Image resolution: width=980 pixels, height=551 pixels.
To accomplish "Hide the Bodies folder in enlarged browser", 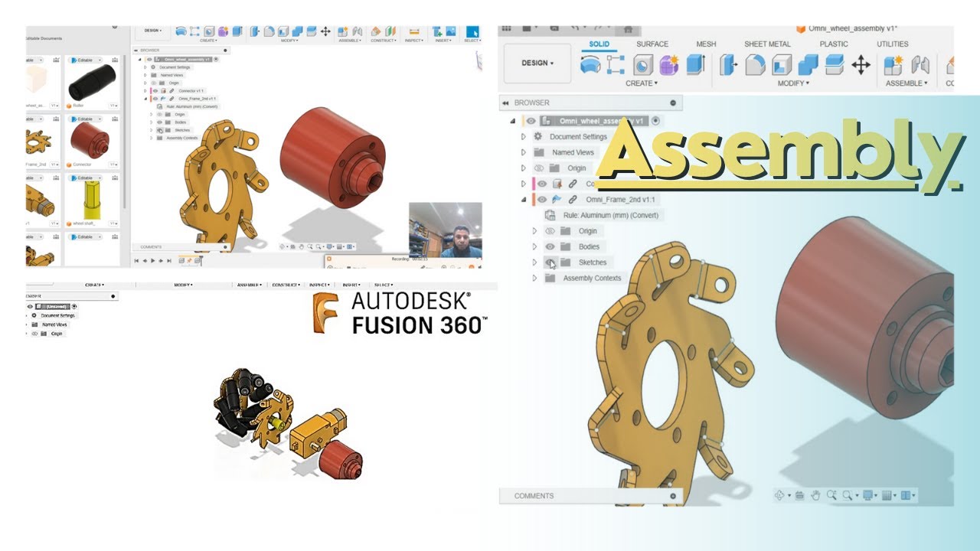I will 550,246.
